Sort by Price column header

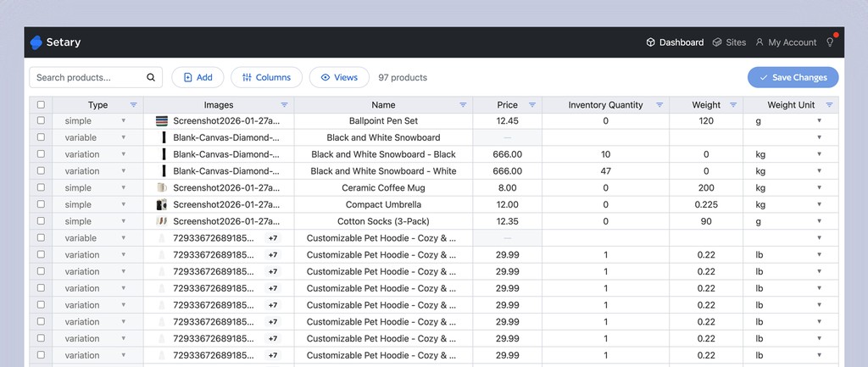(x=507, y=104)
